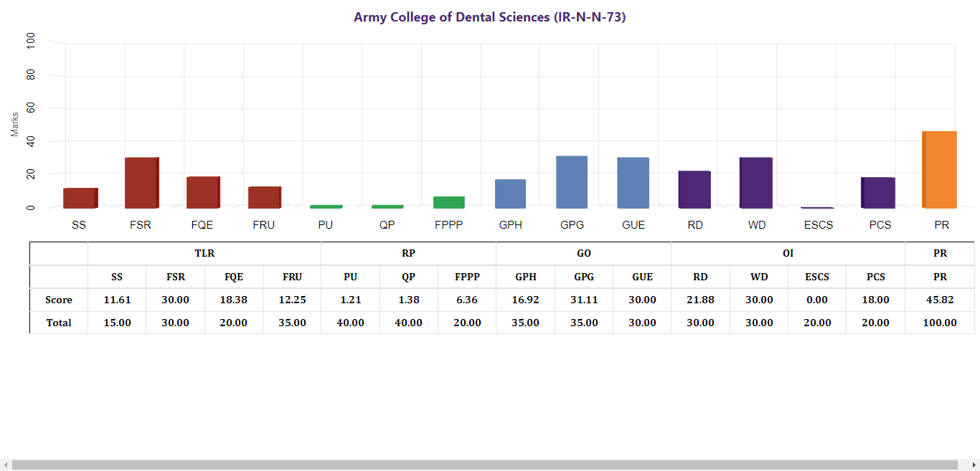Click the scrollbar right arrow
This screenshot has height=471, width=980.
pos(974,465)
